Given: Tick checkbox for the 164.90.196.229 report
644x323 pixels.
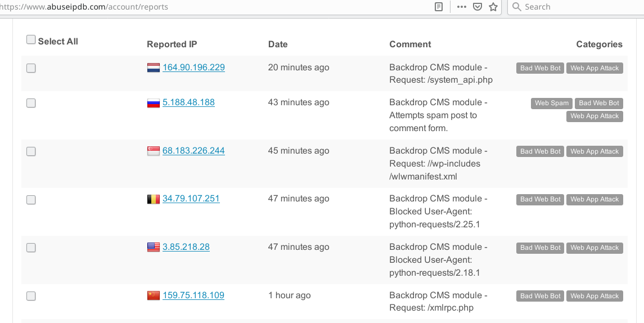Looking at the screenshot, I should (31, 68).
